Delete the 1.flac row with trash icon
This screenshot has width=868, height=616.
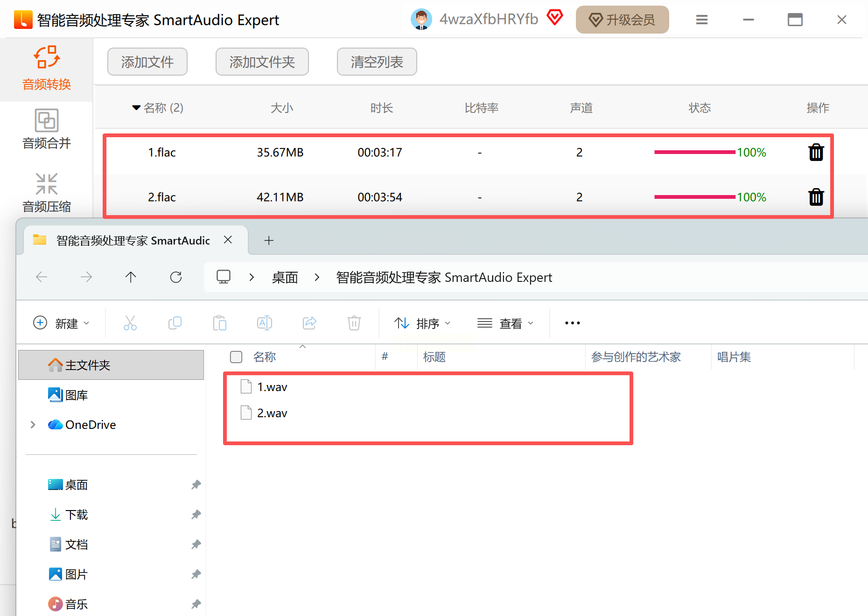click(x=816, y=152)
